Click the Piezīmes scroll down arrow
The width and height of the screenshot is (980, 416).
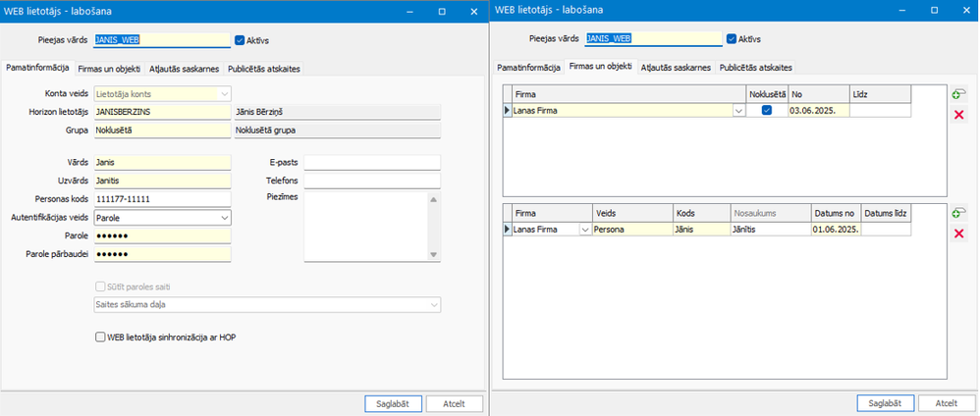coord(434,255)
